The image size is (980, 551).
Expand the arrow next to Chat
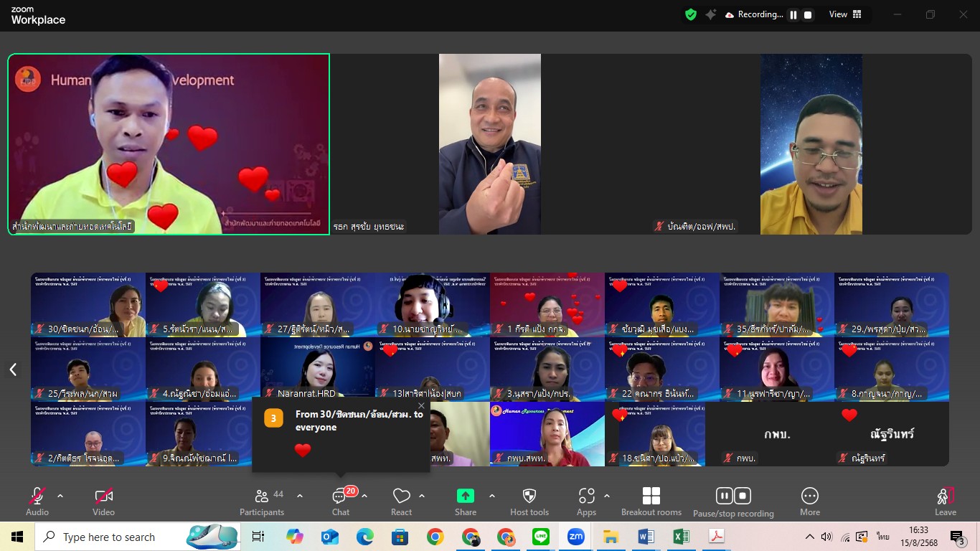pos(364,496)
